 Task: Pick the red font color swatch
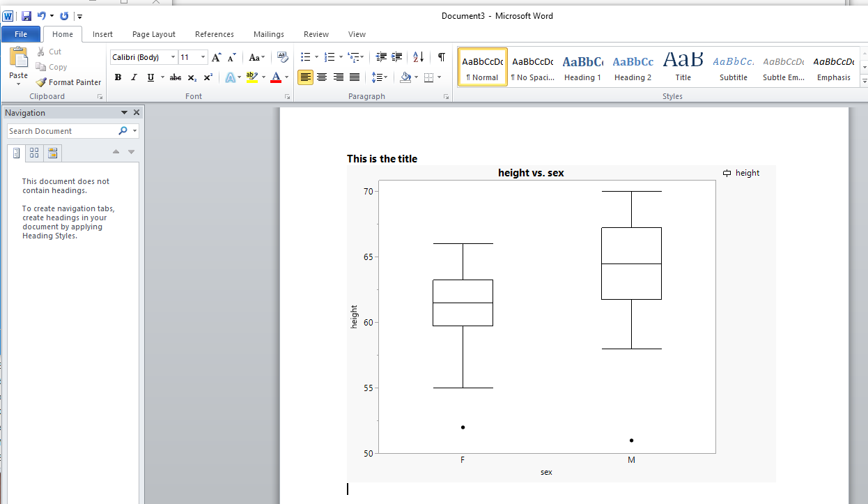pos(276,77)
